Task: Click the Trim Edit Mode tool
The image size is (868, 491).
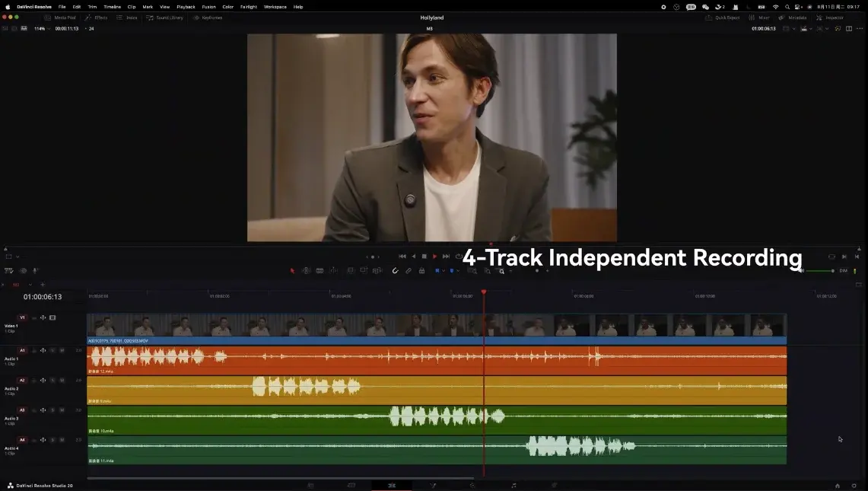Action: click(x=306, y=271)
